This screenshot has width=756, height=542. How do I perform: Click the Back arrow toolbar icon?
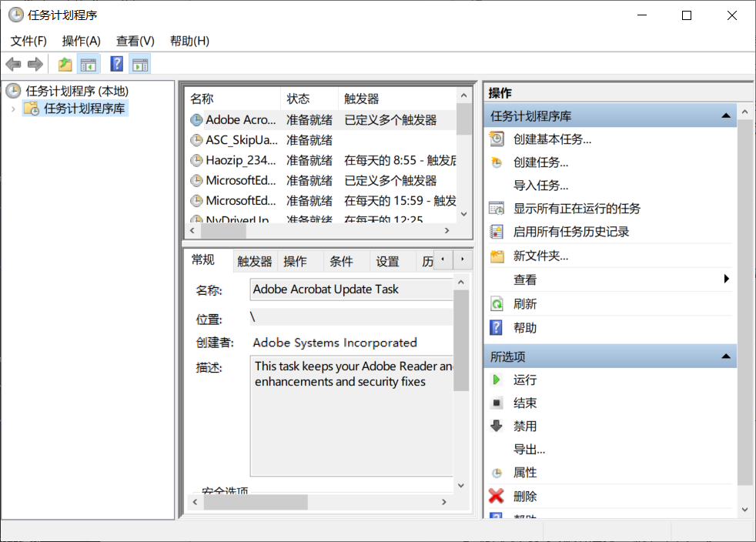(14, 64)
